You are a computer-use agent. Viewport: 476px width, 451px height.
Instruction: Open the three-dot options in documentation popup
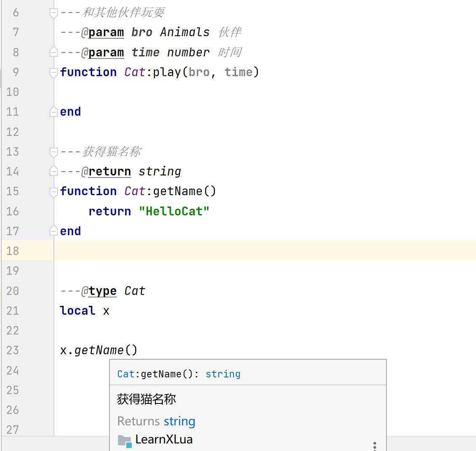[x=374, y=445]
